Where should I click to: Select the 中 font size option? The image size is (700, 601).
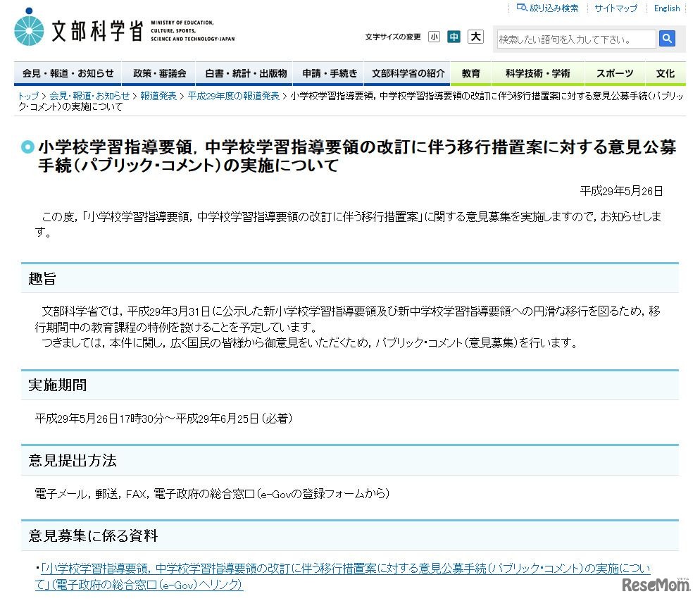point(454,36)
